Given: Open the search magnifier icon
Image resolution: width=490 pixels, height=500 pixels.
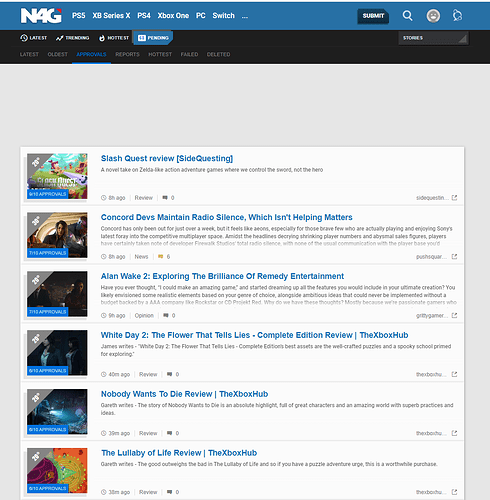Looking at the screenshot, I should pyautogui.click(x=407, y=16).
